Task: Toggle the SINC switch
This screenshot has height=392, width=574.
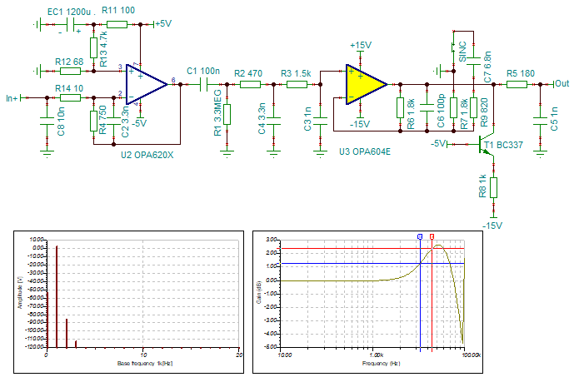Action: [453, 47]
